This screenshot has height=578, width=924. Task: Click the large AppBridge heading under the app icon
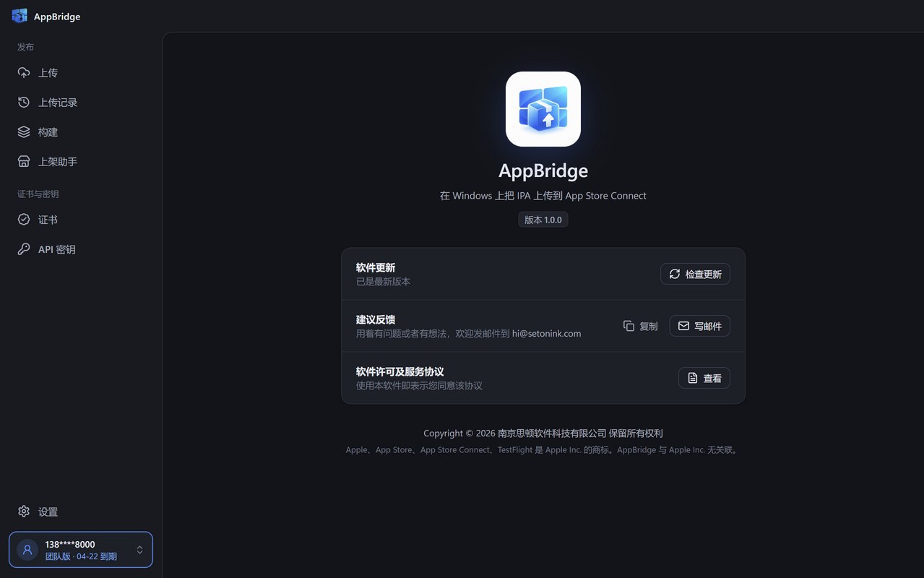(x=543, y=171)
